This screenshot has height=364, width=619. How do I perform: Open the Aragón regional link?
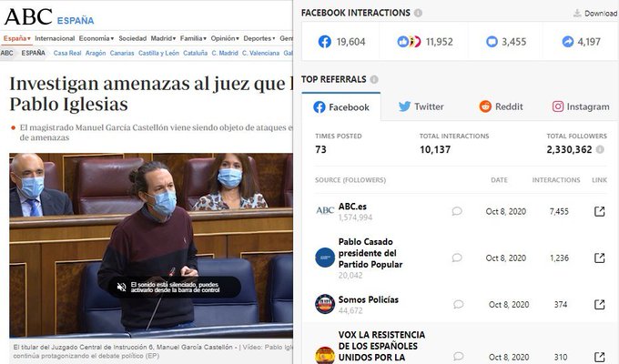(96, 53)
